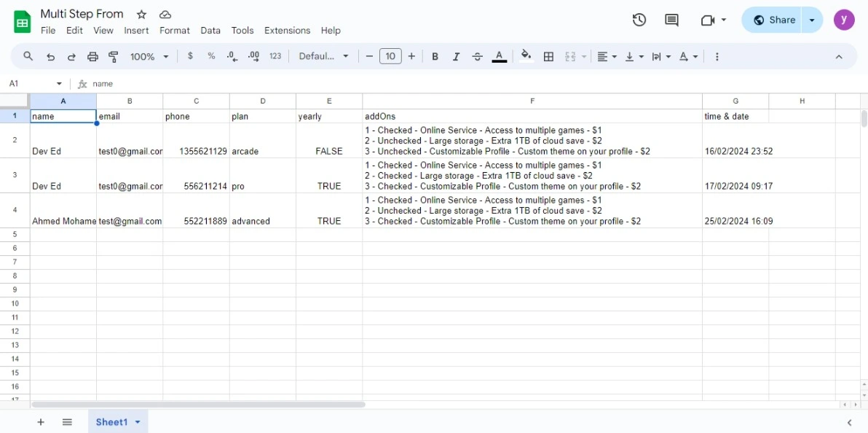Viewport: 868px width, 433px height.
Task: Open text rotation dropdown
Action: [x=689, y=57]
